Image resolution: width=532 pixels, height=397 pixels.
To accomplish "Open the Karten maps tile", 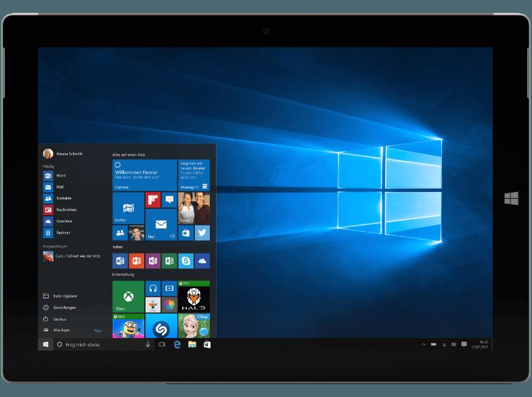I will 128,208.
